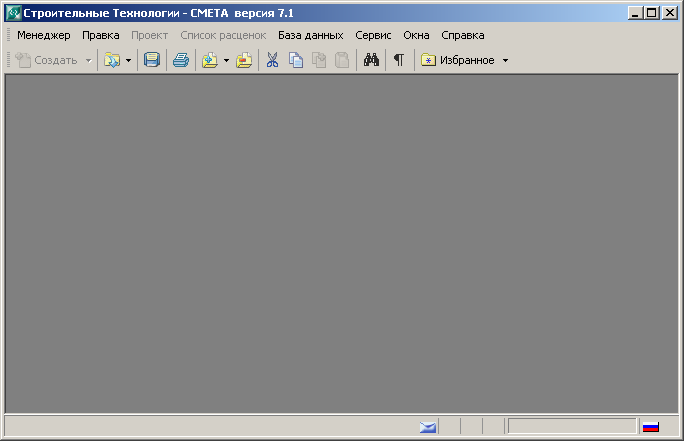The height and width of the screenshot is (441, 684).
Task: Expand the Избранное dropdown arrow
Action: click(x=506, y=61)
